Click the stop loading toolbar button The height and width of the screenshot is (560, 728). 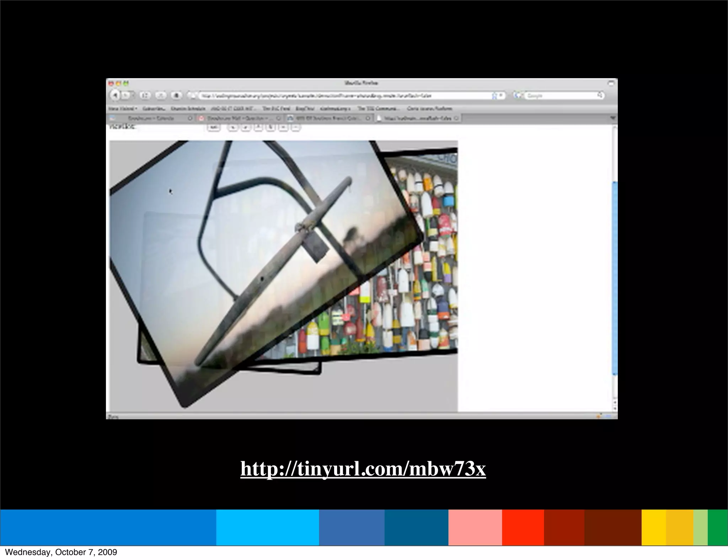pos(161,95)
